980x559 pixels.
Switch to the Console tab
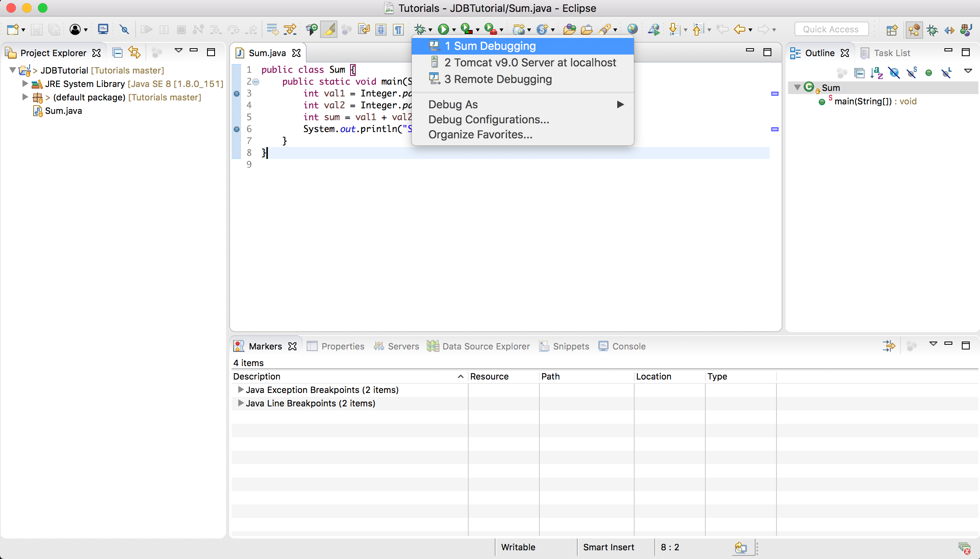(x=622, y=346)
